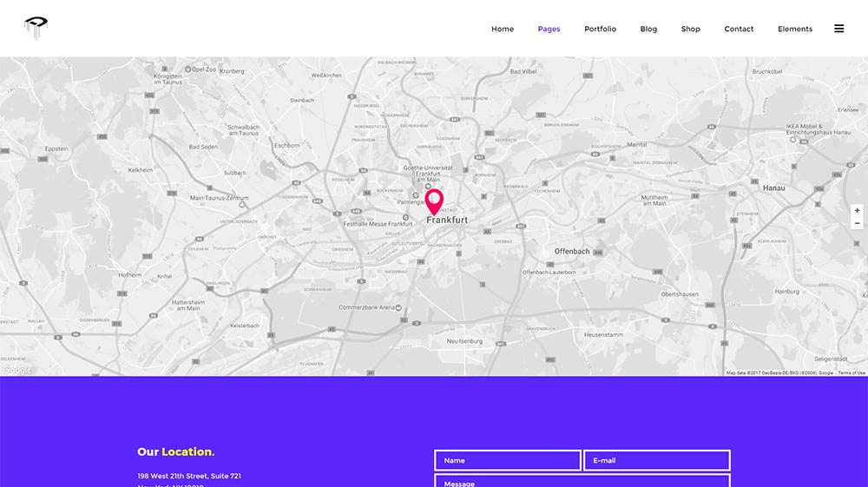Go to the Portfolio menu item
The image size is (868, 487).
(x=600, y=29)
